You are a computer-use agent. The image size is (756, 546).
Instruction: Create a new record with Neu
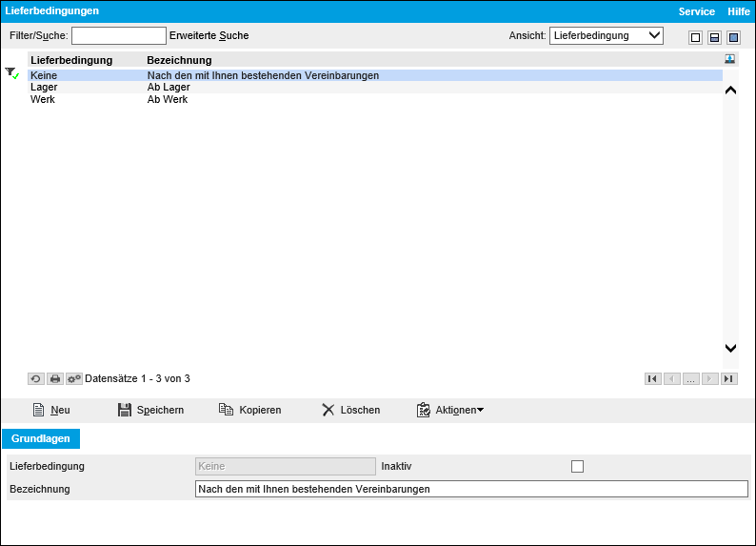(51, 410)
